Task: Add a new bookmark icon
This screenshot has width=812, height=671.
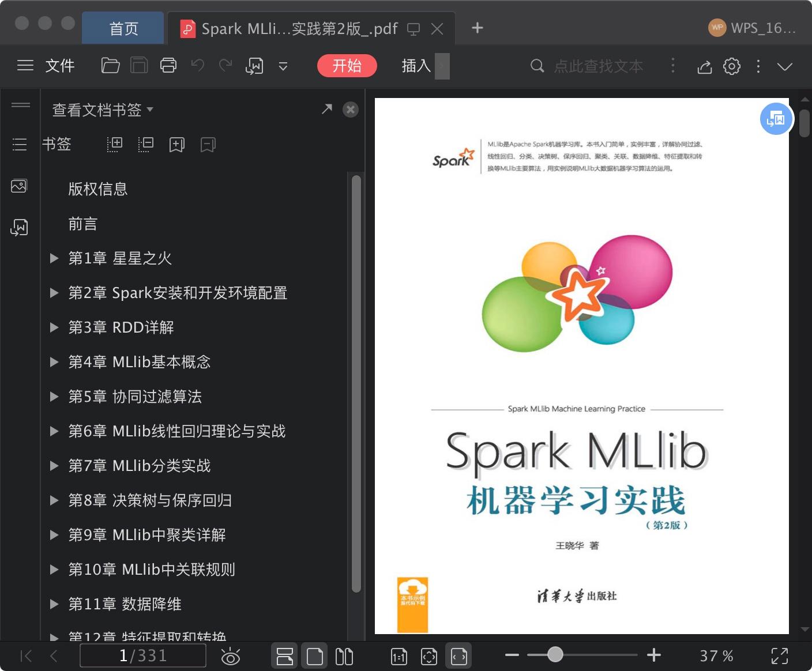Action: [x=177, y=145]
